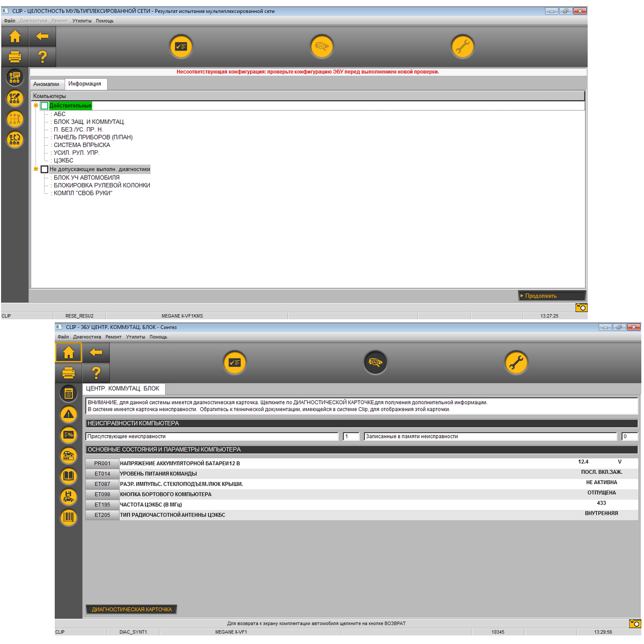Check the 'Действительные' checkbox
The height and width of the screenshot is (644, 644).
pos(45,106)
